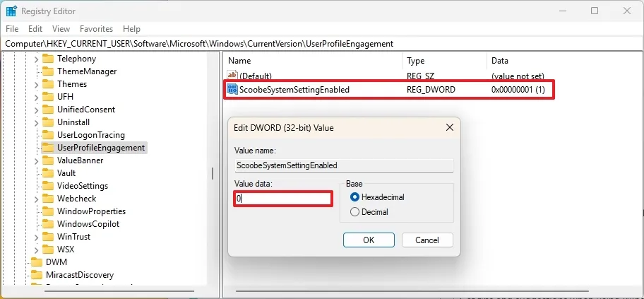Open the File menu
This screenshot has height=299, width=644.
click(13, 29)
